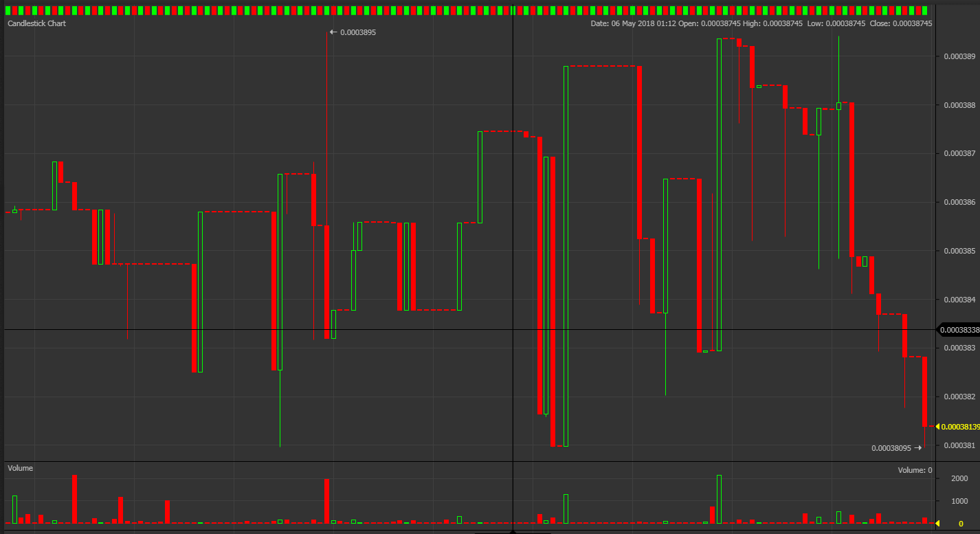Click the 2000 volume axis label
The image size is (980, 534).
960,478
